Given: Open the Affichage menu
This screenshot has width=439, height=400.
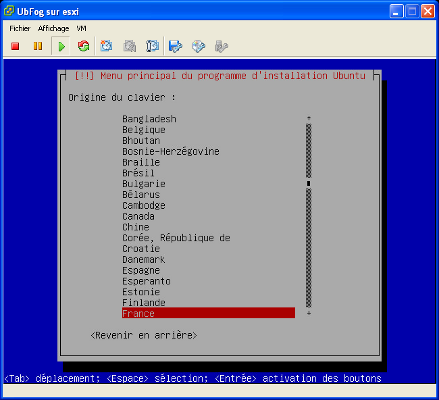Looking at the screenshot, I should pyautogui.click(x=53, y=28).
